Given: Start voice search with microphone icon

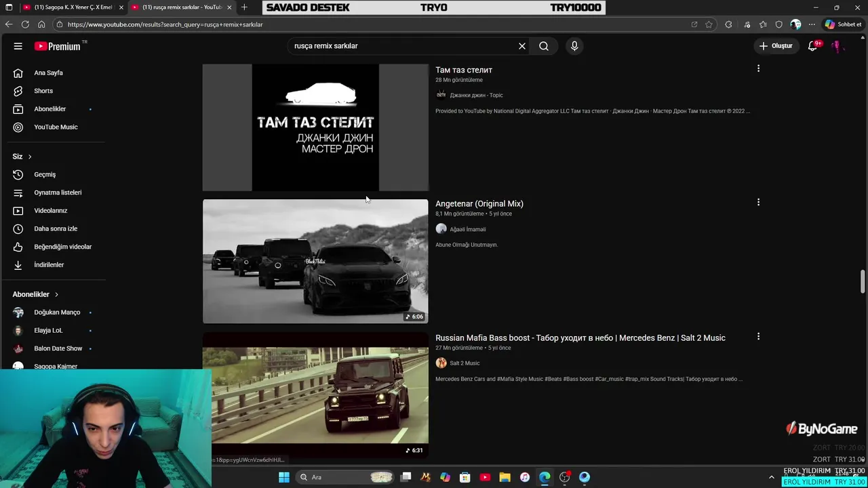Looking at the screenshot, I should click(x=574, y=46).
